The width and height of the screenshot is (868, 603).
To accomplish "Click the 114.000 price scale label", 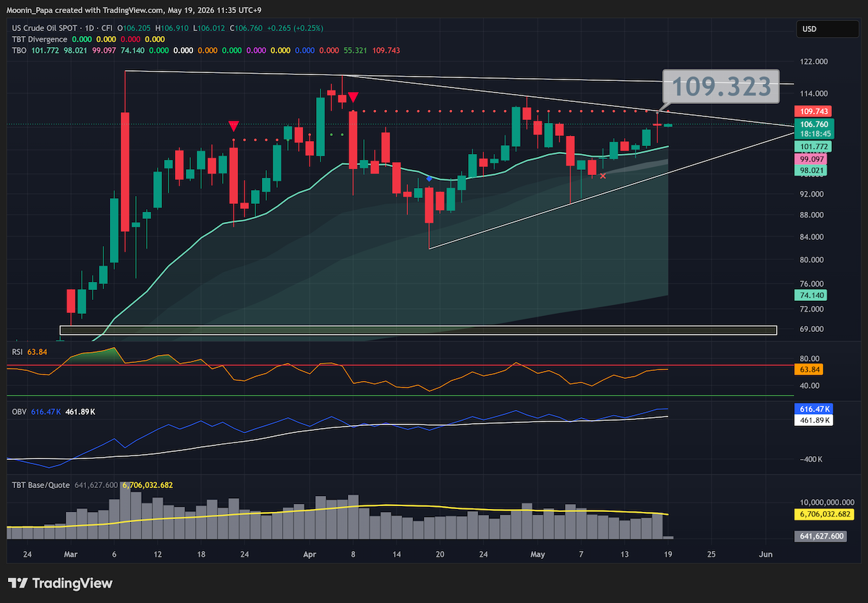I will click(x=813, y=94).
